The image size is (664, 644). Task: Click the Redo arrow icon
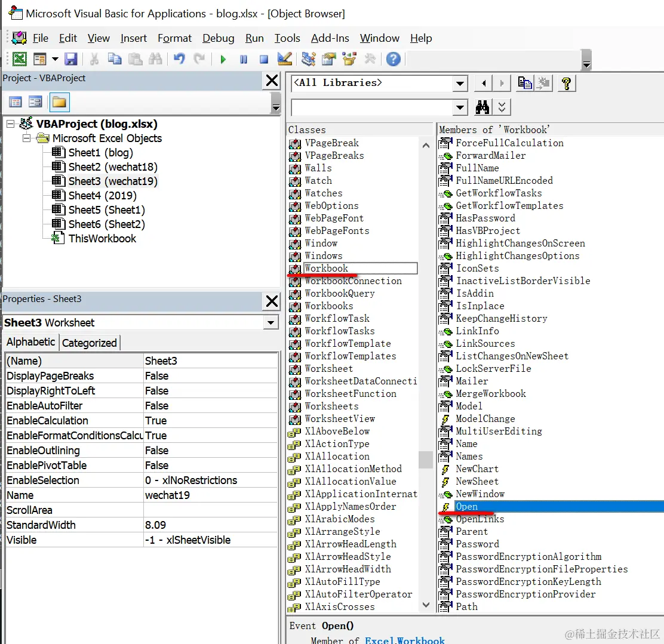pos(199,59)
